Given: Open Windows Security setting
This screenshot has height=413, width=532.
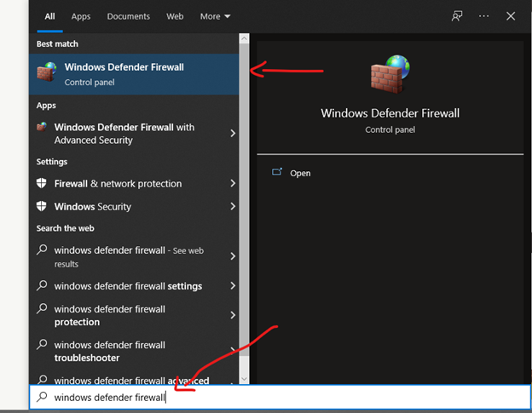Looking at the screenshot, I should [x=134, y=206].
